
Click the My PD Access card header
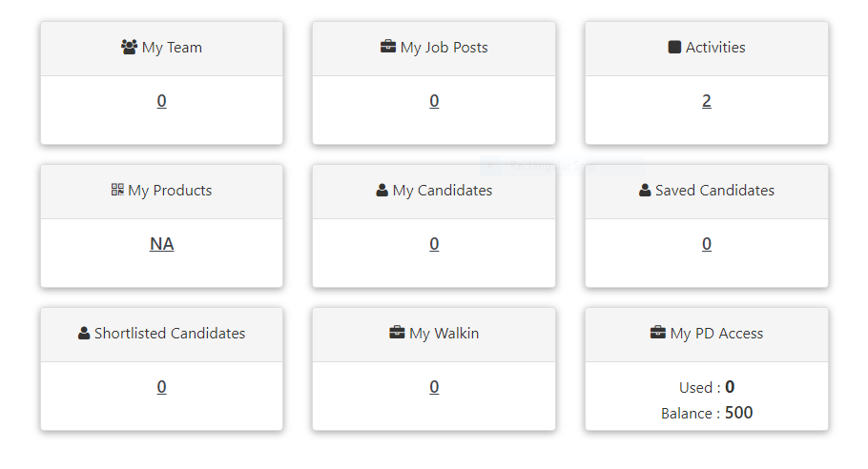(707, 335)
